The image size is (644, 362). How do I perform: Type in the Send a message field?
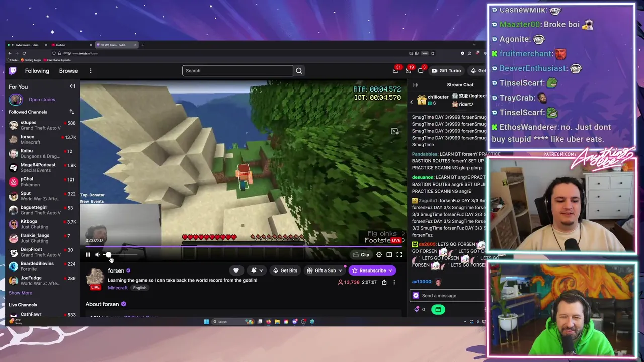[x=448, y=296]
